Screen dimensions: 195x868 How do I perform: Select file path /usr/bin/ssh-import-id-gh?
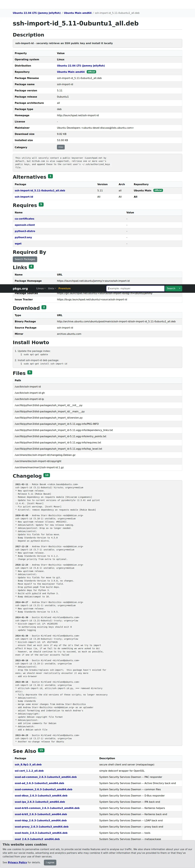click(30, 393)
